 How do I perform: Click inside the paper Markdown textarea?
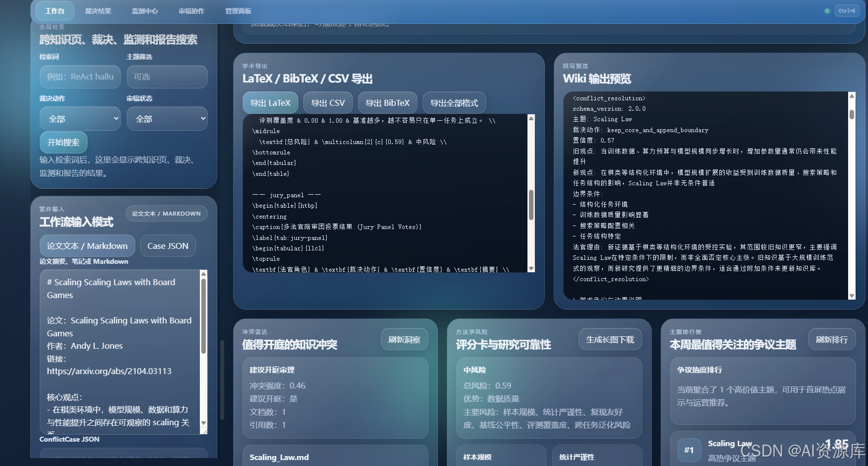pos(120,352)
